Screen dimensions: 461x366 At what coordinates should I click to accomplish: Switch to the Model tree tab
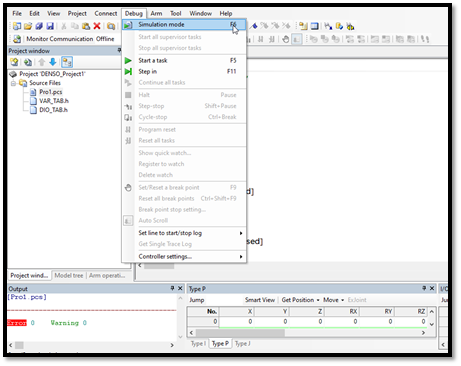[69, 276]
